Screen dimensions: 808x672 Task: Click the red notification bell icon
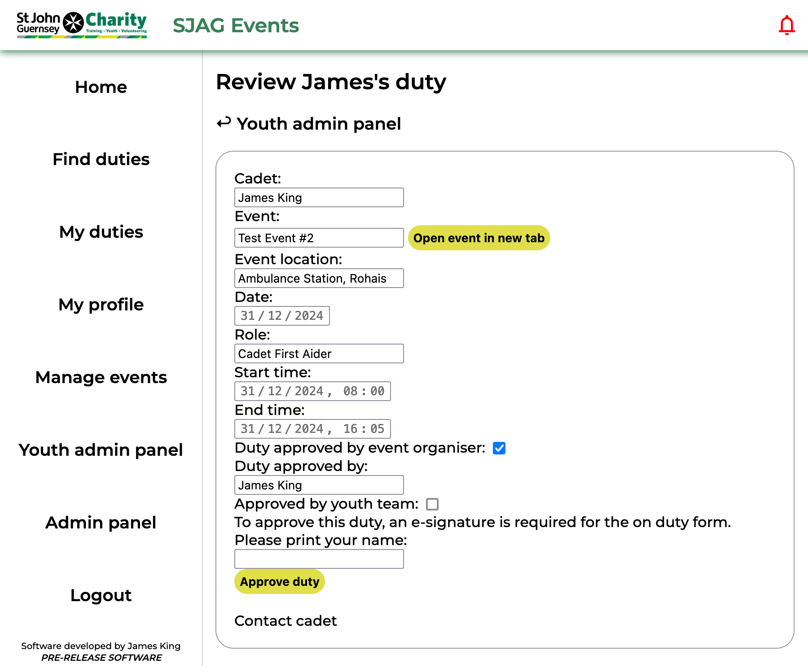pyautogui.click(x=786, y=25)
